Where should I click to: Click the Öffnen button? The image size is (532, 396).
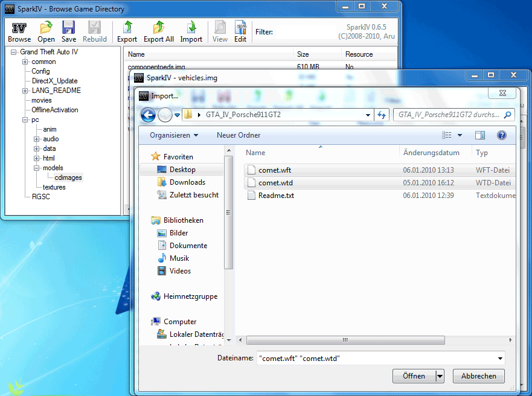pos(414,376)
